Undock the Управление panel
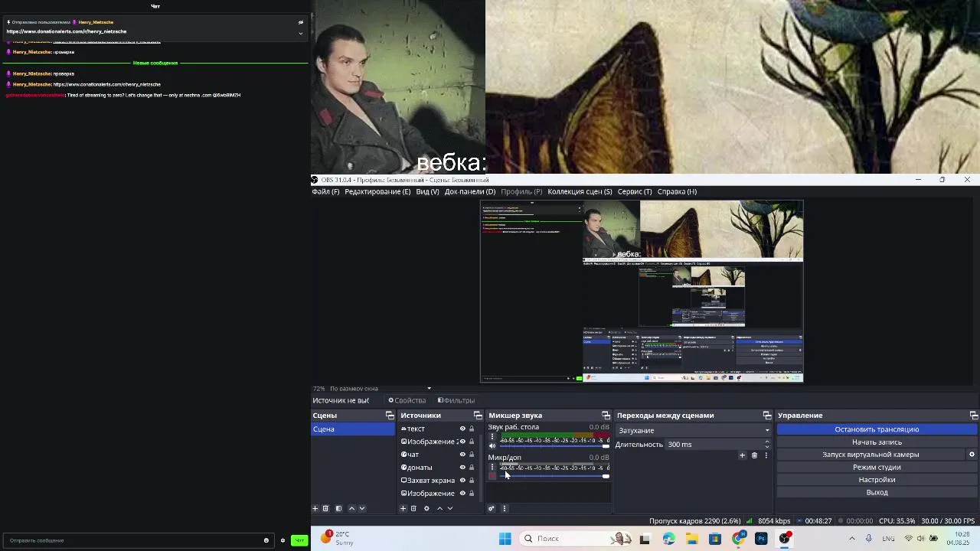 coord(974,416)
